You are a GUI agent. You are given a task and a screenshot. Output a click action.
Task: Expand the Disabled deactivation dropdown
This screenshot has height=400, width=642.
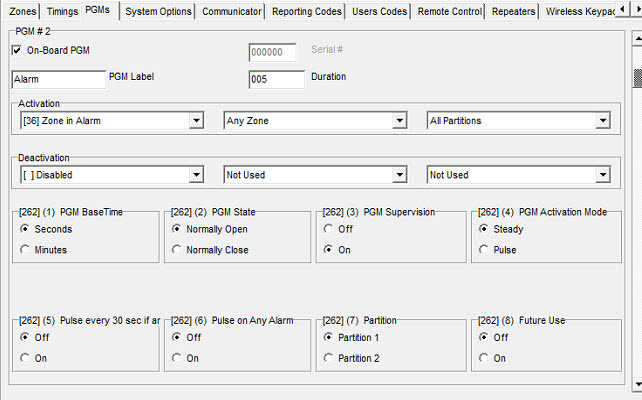(x=195, y=175)
